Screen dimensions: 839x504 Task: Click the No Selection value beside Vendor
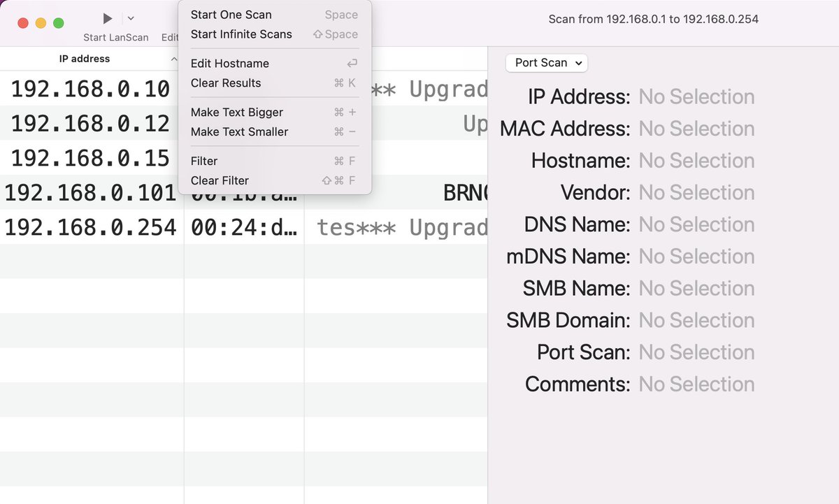tap(696, 192)
